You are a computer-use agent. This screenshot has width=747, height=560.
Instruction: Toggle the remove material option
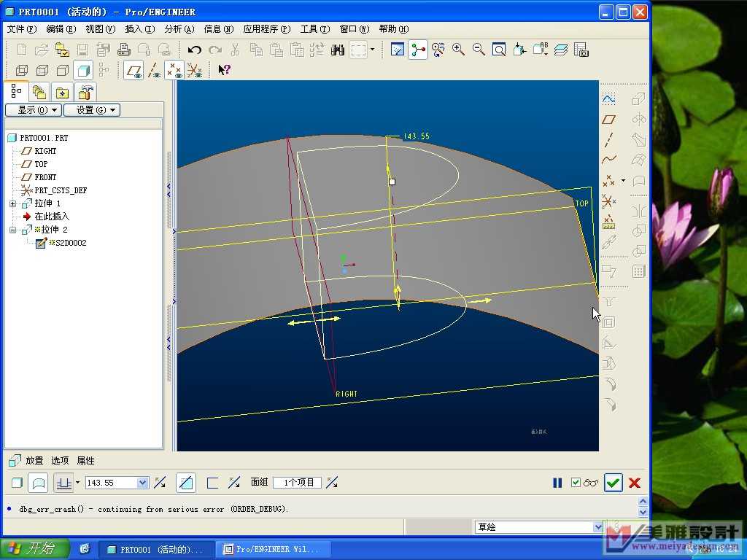coord(186,483)
